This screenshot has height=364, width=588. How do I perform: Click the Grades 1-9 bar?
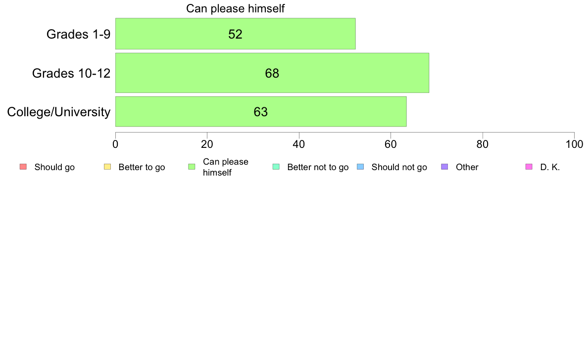tap(236, 34)
